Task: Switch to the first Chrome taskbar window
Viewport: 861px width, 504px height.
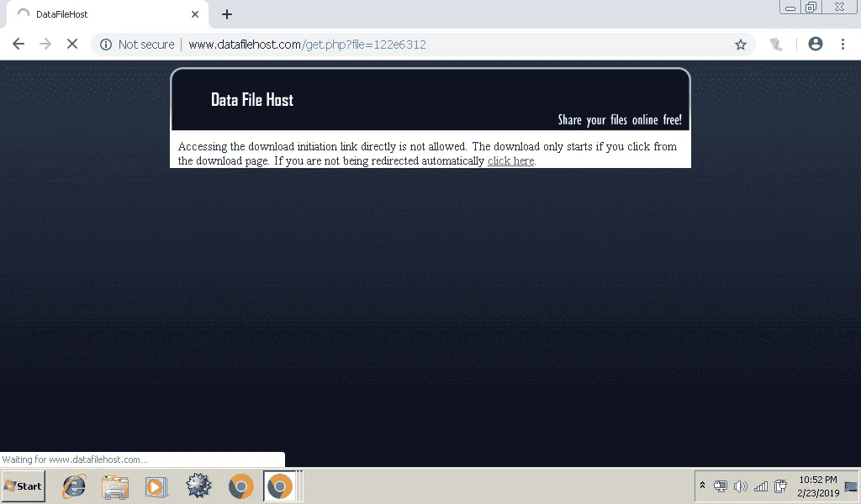Action: [240, 486]
